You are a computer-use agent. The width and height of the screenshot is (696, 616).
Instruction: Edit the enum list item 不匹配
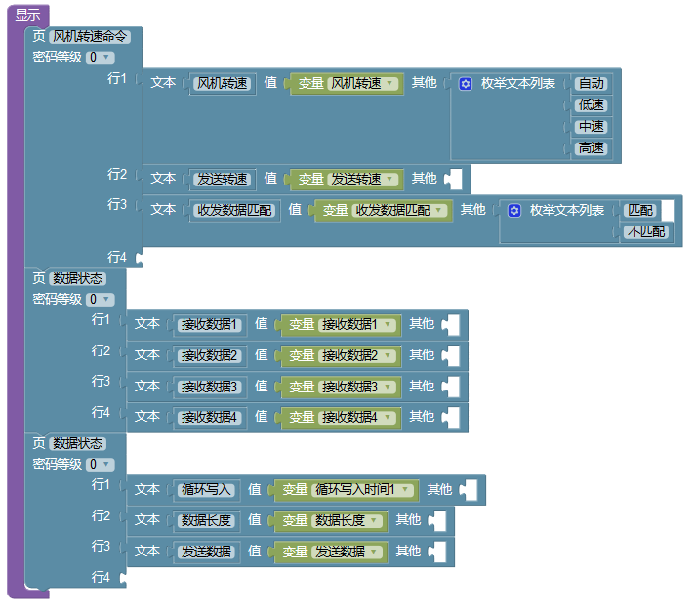646,232
